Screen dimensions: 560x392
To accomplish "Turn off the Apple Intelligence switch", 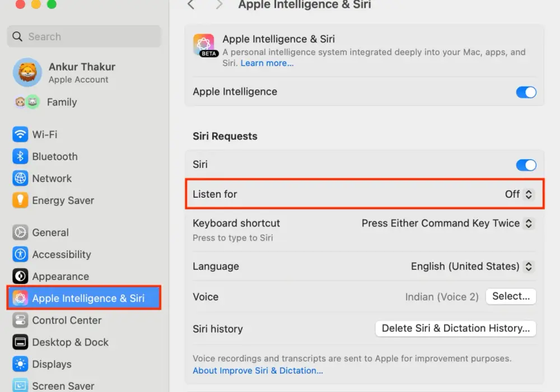I will click(526, 92).
